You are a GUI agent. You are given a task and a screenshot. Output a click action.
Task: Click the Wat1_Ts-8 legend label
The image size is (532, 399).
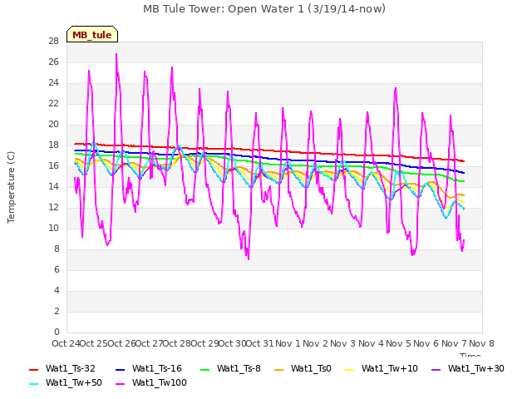coord(239,368)
